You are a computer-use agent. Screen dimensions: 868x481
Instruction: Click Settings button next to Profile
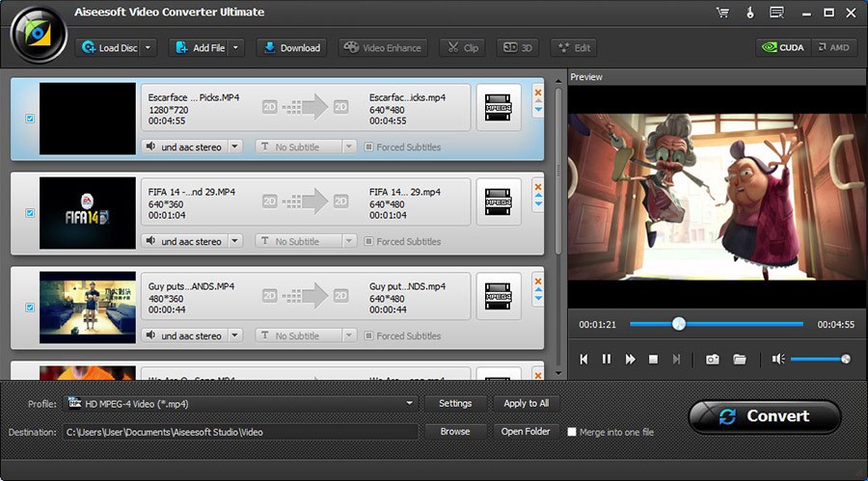pyautogui.click(x=455, y=404)
